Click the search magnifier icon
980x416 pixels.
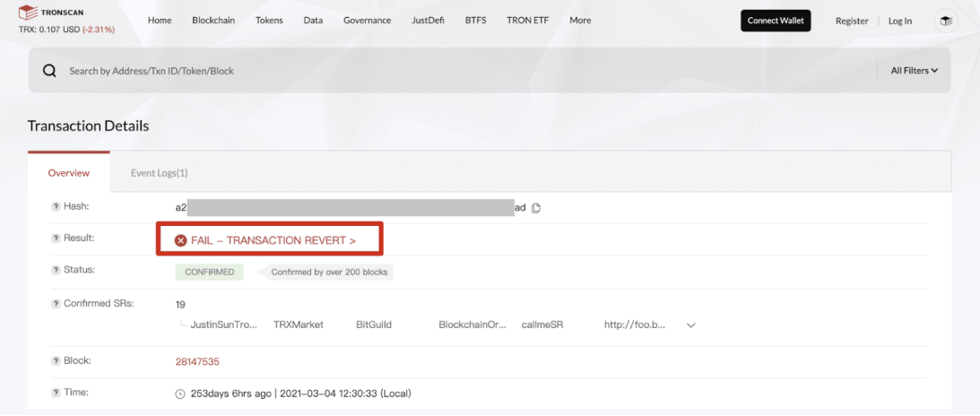[50, 71]
